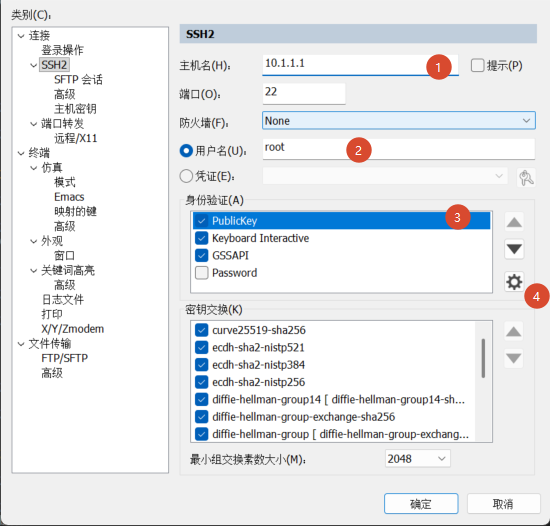This screenshot has width=550, height=526.
Task: Select 主机密钥 in category tree
Action: coord(75,109)
